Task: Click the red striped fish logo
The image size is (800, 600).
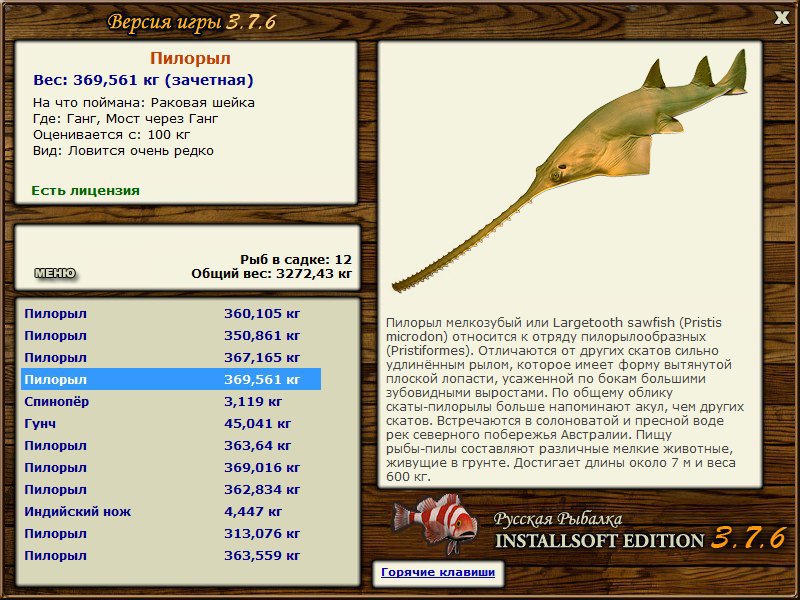Action: click(435, 523)
